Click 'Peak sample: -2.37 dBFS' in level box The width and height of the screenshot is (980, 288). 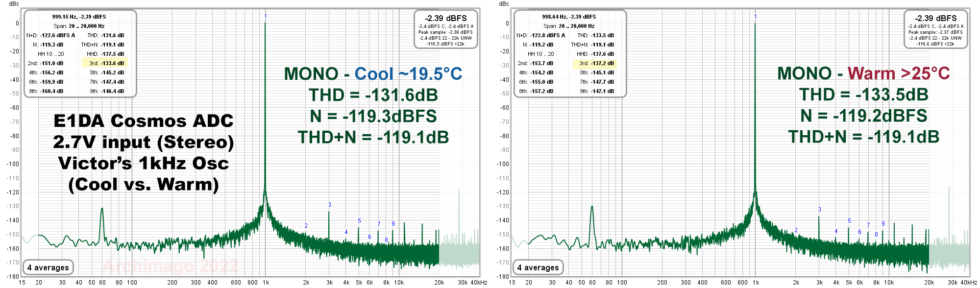click(935, 32)
